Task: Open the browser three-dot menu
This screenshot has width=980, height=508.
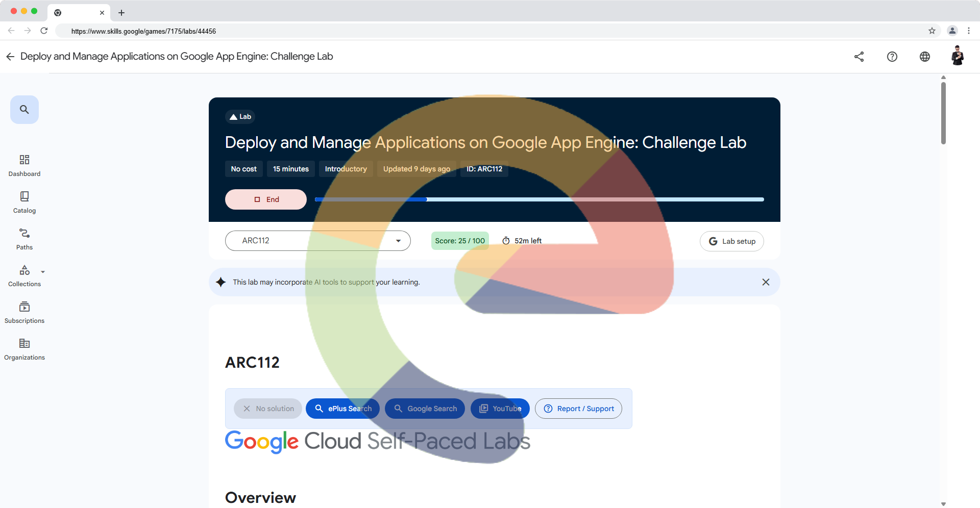Action: click(969, 31)
